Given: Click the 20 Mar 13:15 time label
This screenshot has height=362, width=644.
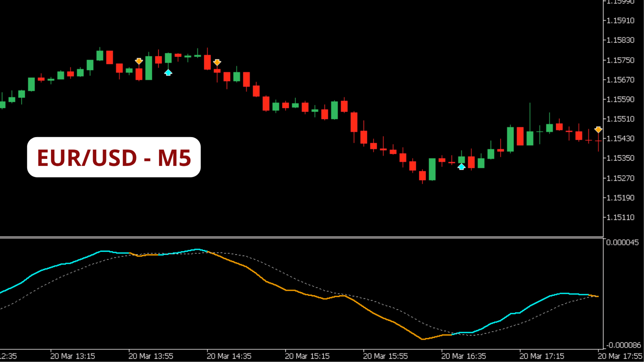Looking at the screenshot, I should [72, 356].
